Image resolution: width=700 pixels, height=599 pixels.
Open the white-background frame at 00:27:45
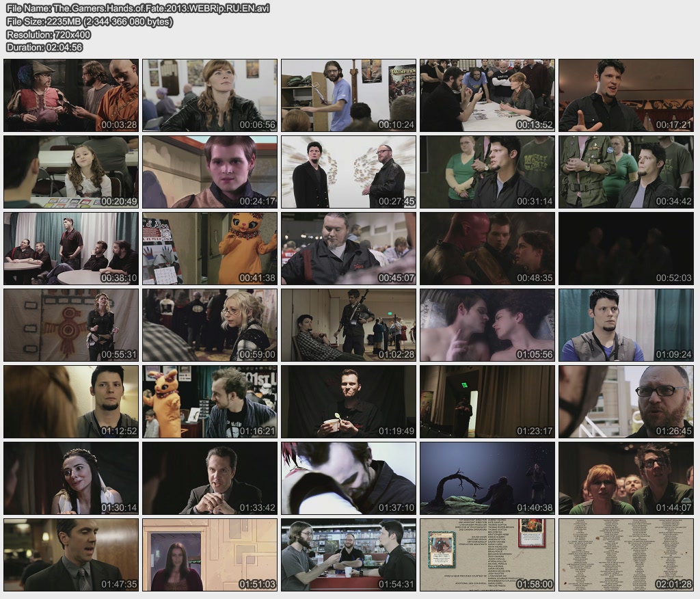click(x=349, y=172)
